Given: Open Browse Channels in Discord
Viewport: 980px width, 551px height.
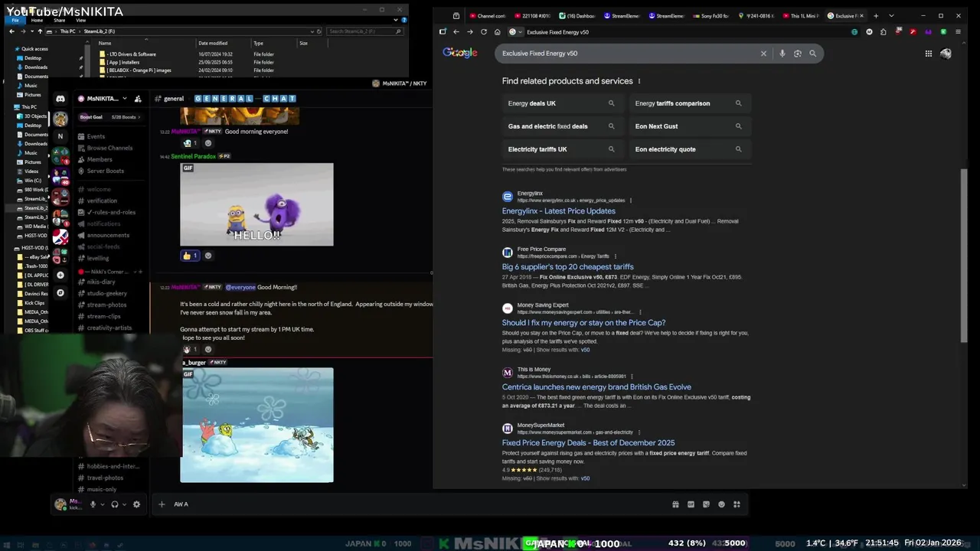Looking at the screenshot, I should tap(109, 148).
